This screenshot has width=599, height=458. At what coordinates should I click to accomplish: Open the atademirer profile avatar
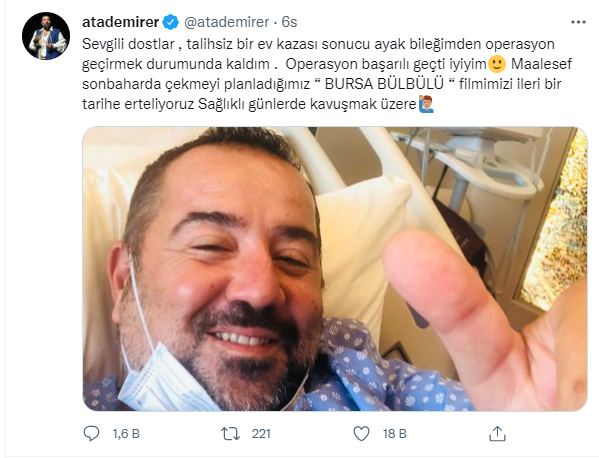pyautogui.click(x=46, y=36)
